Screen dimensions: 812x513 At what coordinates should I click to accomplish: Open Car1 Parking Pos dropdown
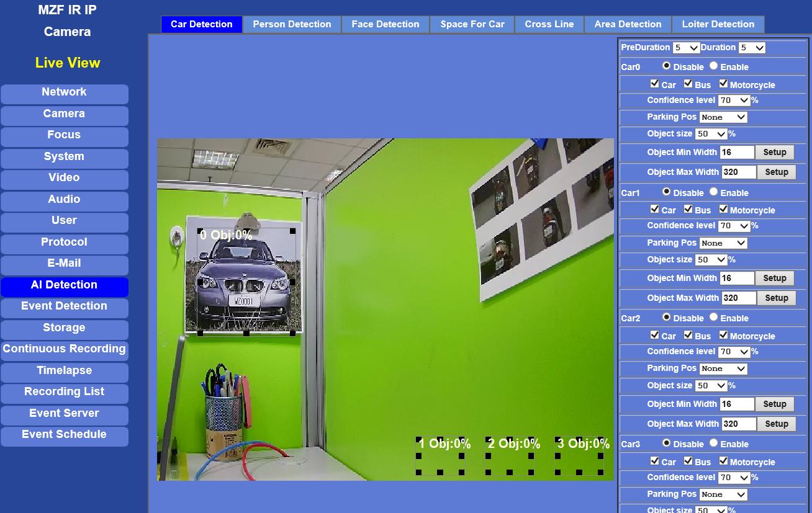(723, 243)
